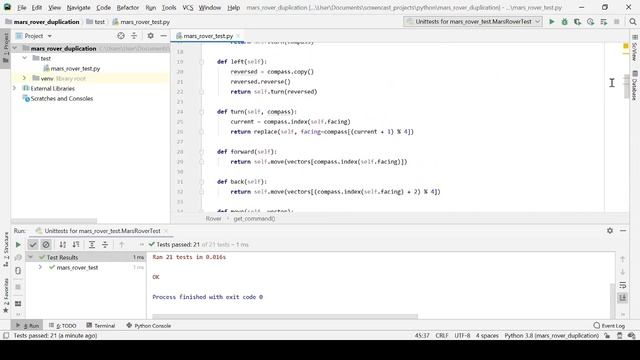
Task: Sort test results alphabetically
Action: pyautogui.click(x=62, y=244)
